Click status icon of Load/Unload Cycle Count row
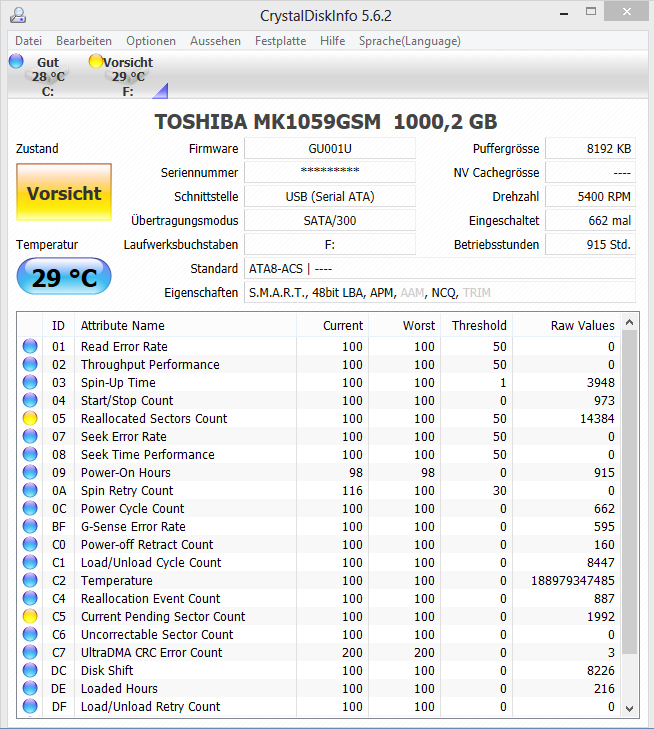The image size is (654, 729). pos(30,563)
